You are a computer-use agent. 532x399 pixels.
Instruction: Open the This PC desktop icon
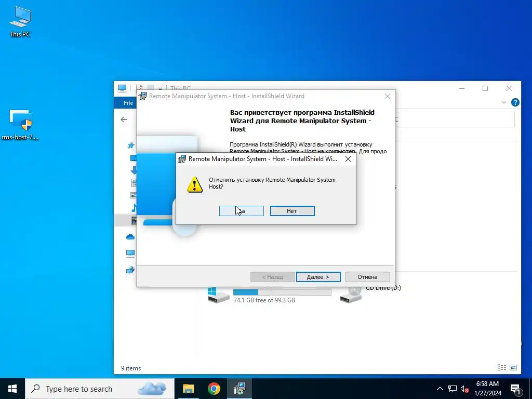tap(20, 21)
